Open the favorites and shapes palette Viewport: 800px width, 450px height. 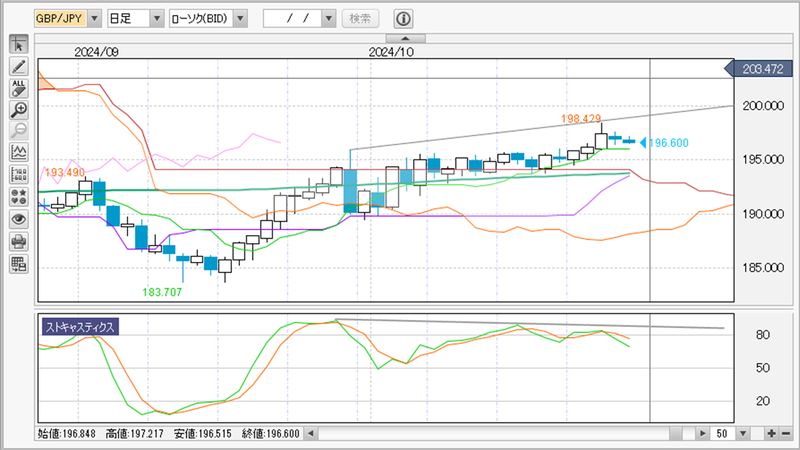[x=18, y=196]
